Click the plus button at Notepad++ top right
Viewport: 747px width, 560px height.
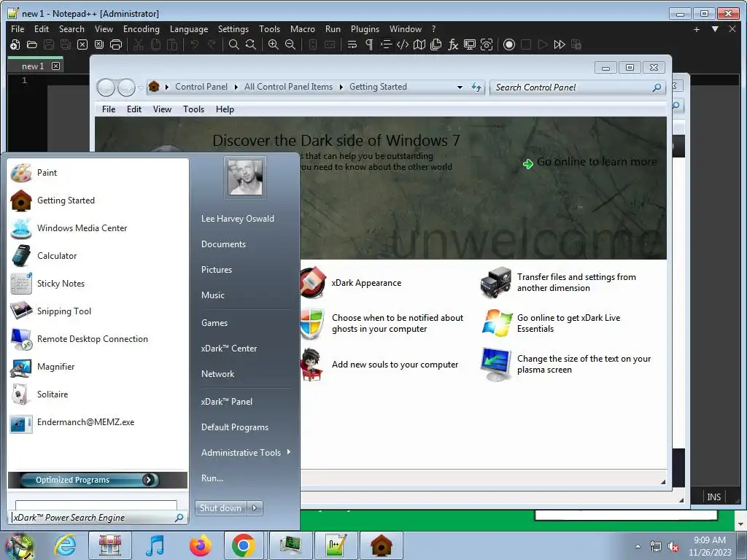coord(697,29)
